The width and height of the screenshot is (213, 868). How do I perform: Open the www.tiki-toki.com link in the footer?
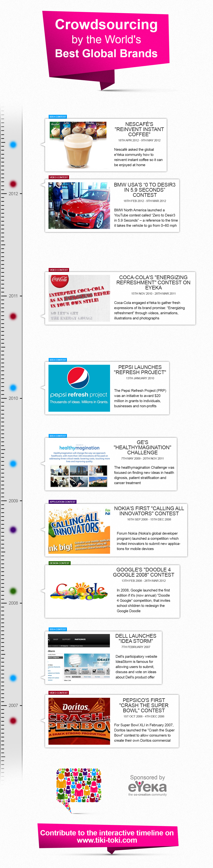click(107, 840)
